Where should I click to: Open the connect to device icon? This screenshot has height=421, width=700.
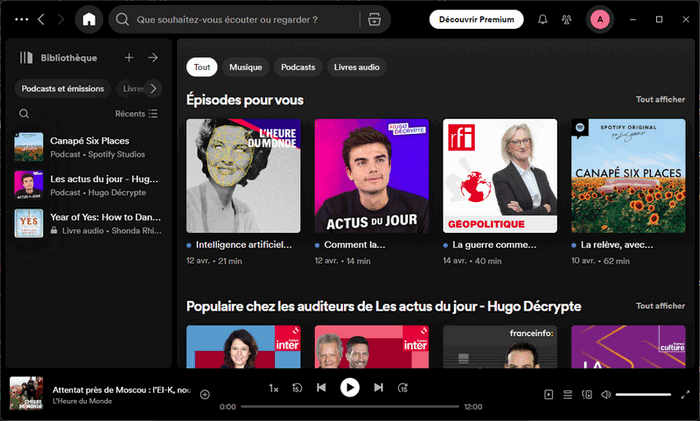[x=587, y=395]
